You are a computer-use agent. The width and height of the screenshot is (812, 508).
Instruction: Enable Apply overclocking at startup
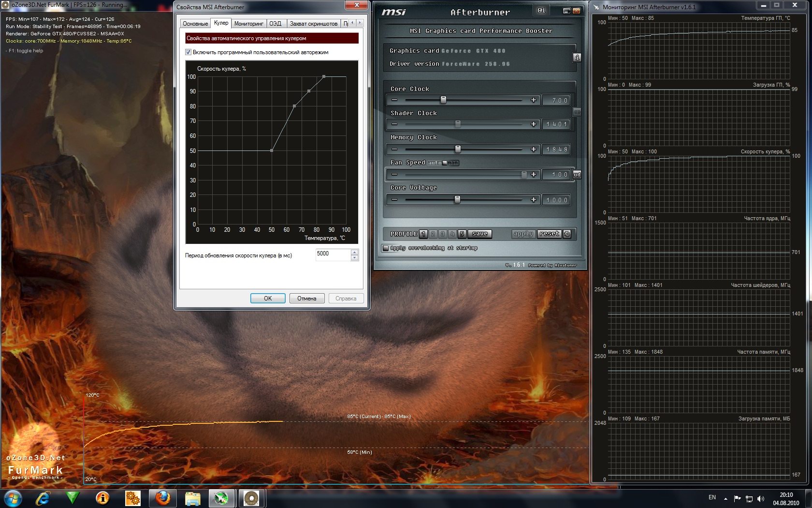386,248
